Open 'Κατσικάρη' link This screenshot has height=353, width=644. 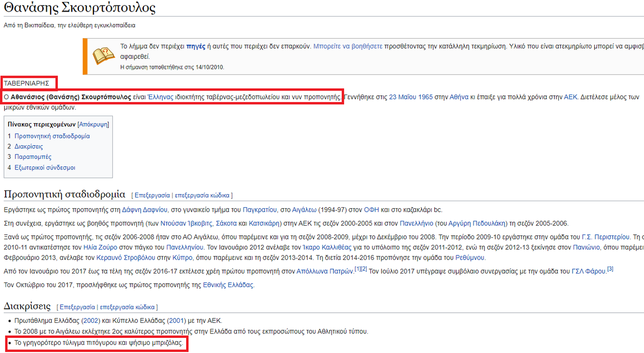(264, 223)
